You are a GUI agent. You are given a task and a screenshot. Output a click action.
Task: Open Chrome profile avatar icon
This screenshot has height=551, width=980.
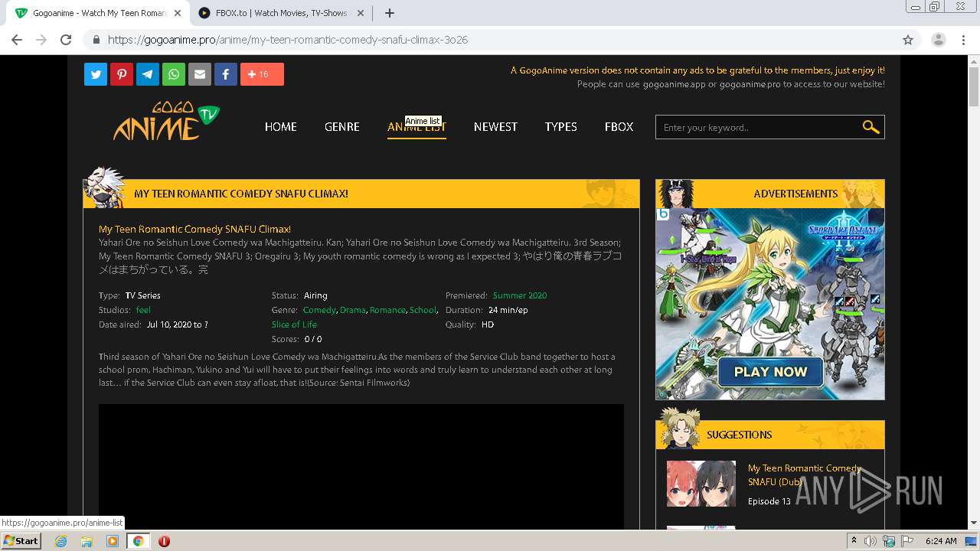tap(939, 40)
